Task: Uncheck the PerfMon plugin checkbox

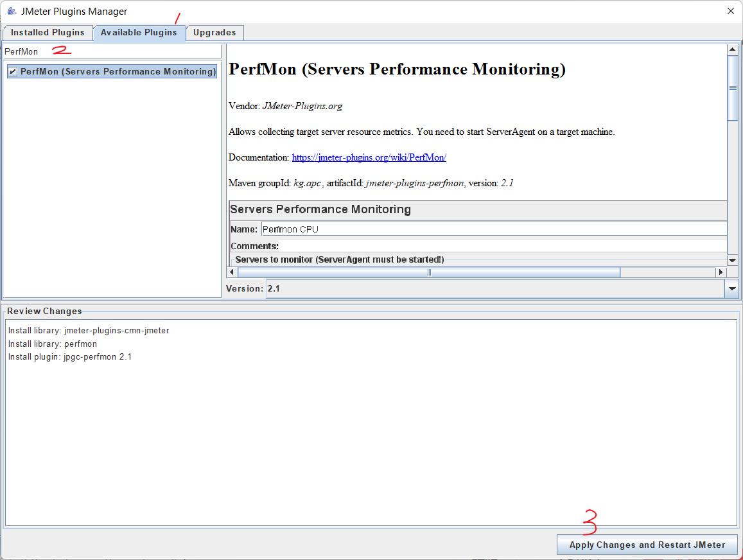Action: click(13, 72)
